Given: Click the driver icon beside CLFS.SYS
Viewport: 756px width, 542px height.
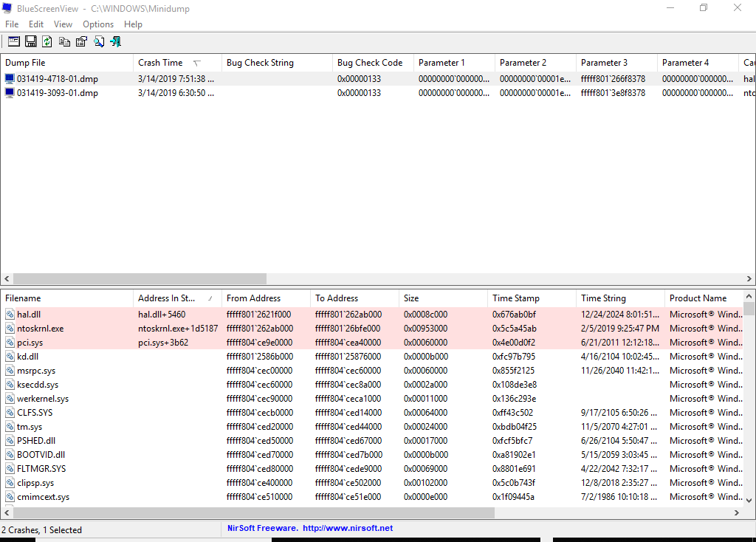Looking at the screenshot, I should click(10, 412).
